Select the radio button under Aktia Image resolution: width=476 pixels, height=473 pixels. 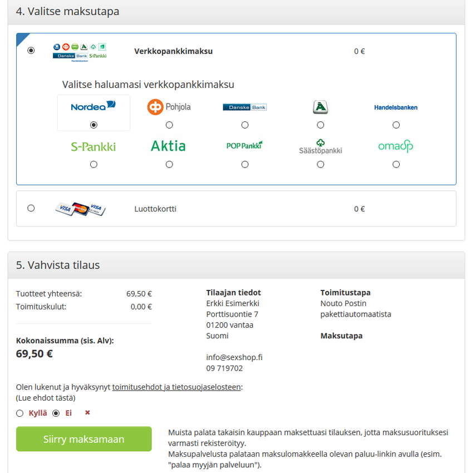click(169, 164)
